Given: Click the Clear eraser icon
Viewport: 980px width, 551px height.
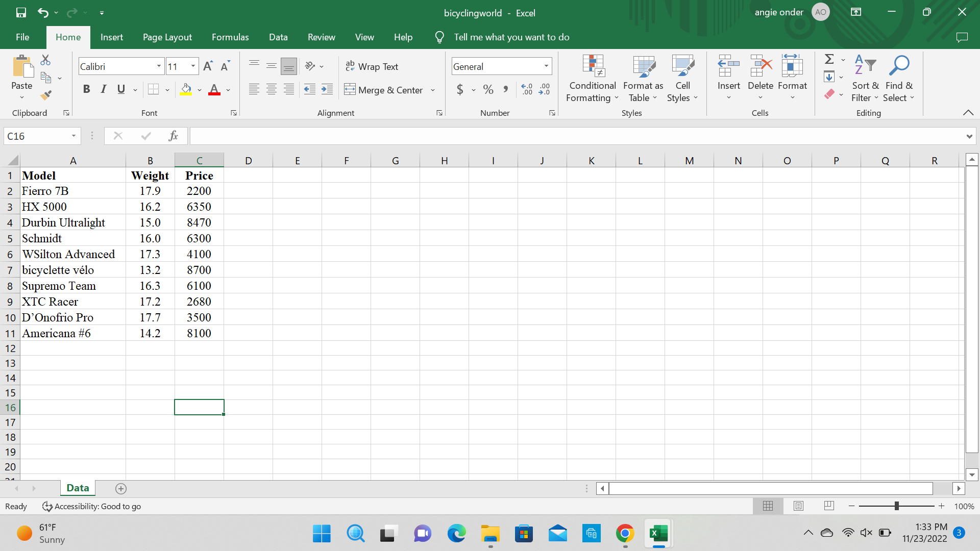Looking at the screenshot, I should coord(829,94).
